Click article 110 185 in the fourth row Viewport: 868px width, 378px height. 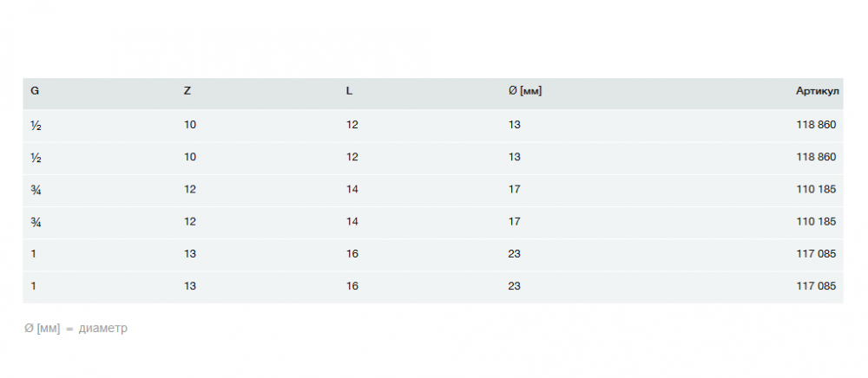816,221
